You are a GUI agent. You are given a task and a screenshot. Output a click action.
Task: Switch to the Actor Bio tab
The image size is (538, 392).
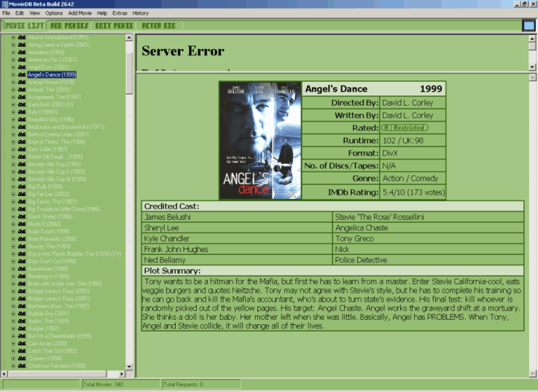point(159,26)
